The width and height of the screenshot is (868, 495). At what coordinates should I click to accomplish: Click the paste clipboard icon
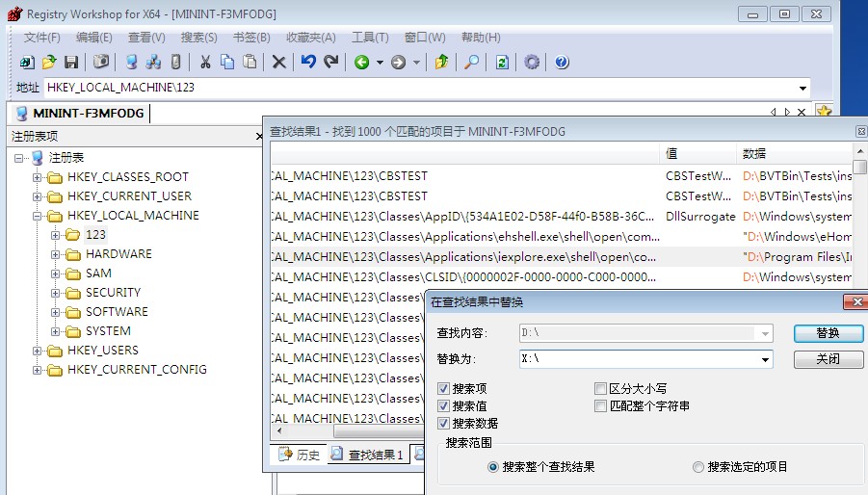pos(250,62)
